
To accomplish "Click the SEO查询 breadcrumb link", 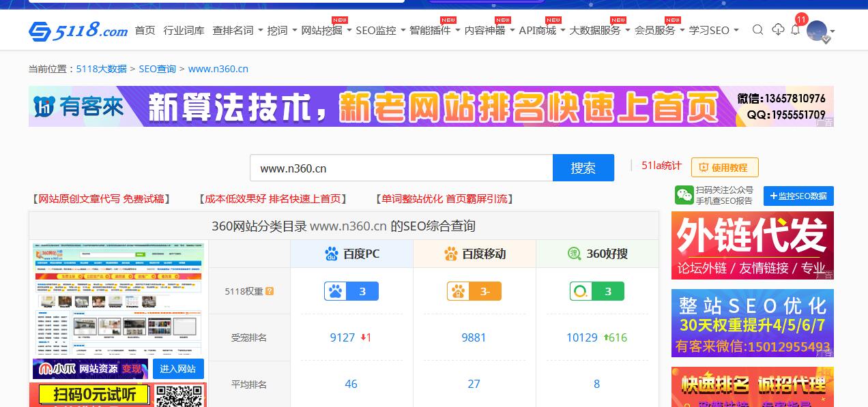I will tap(157, 69).
